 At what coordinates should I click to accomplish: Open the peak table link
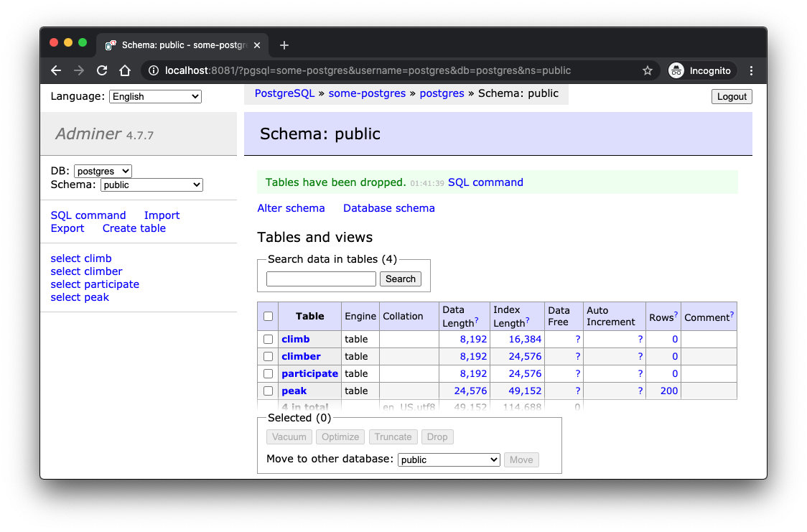(294, 391)
